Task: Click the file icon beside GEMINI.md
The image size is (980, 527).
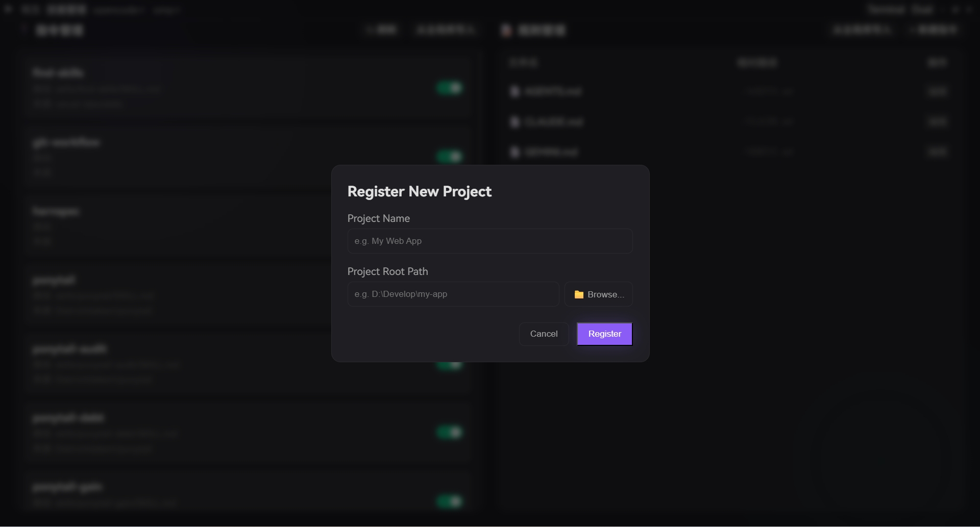Action: [x=514, y=152]
